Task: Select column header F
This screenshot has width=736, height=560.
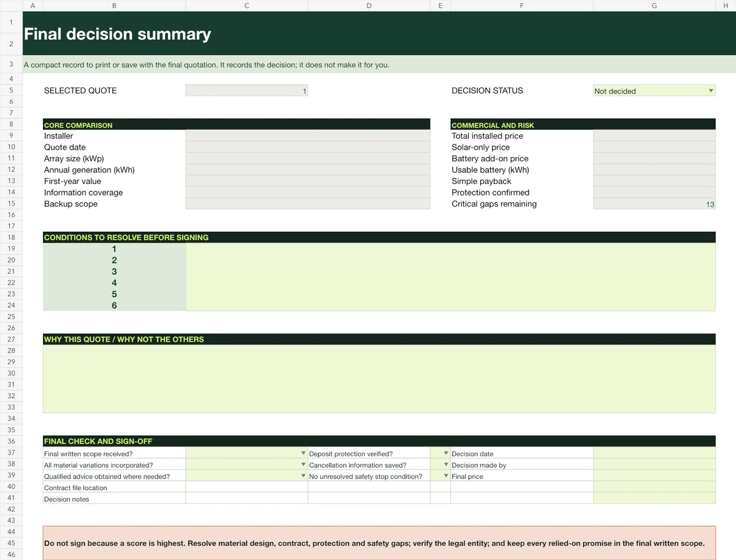Action: [522, 5]
